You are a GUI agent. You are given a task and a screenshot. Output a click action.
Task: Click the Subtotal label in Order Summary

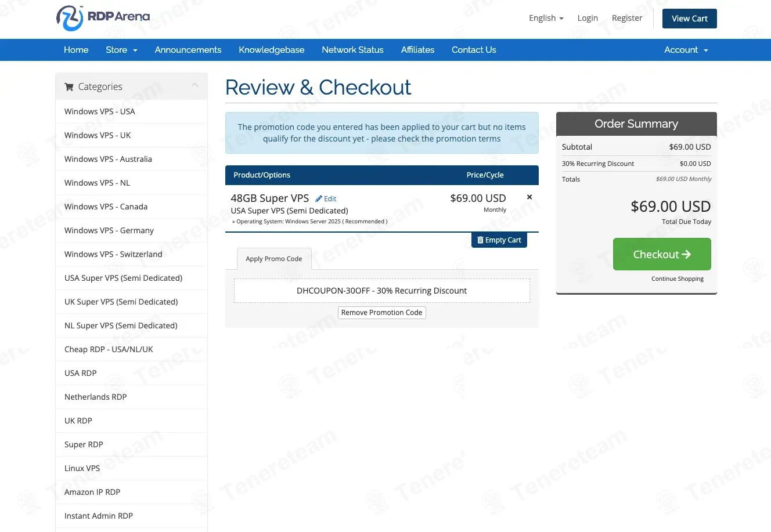(577, 147)
